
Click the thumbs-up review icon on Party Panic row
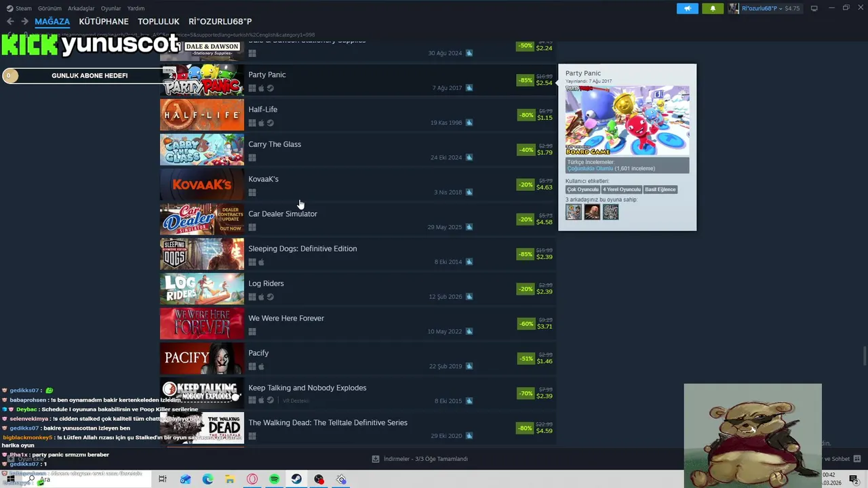pyautogui.click(x=469, y=87)
